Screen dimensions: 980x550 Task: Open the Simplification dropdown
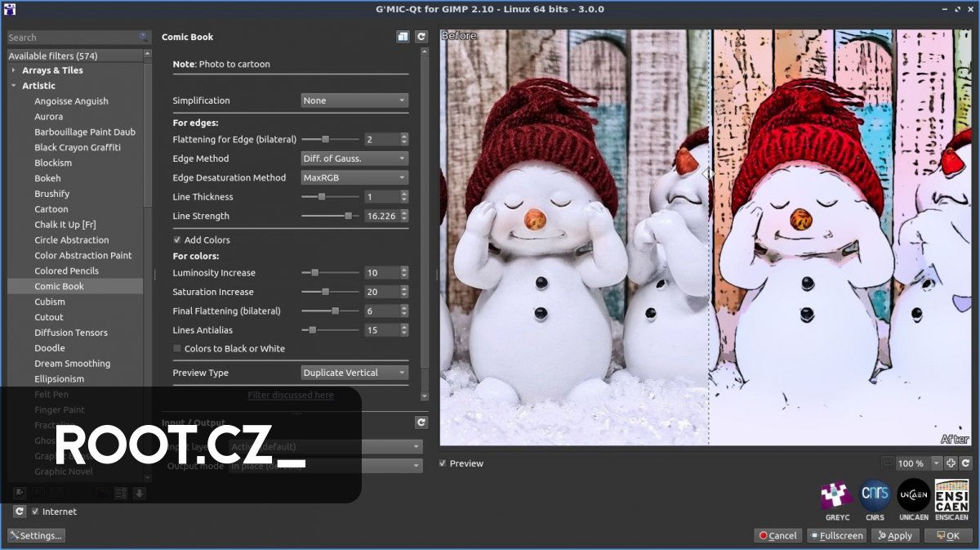(x=354, y=101)
